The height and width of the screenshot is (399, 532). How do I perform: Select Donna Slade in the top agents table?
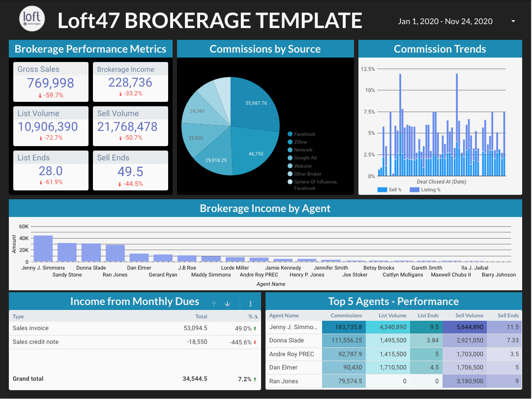pos(287,340)
